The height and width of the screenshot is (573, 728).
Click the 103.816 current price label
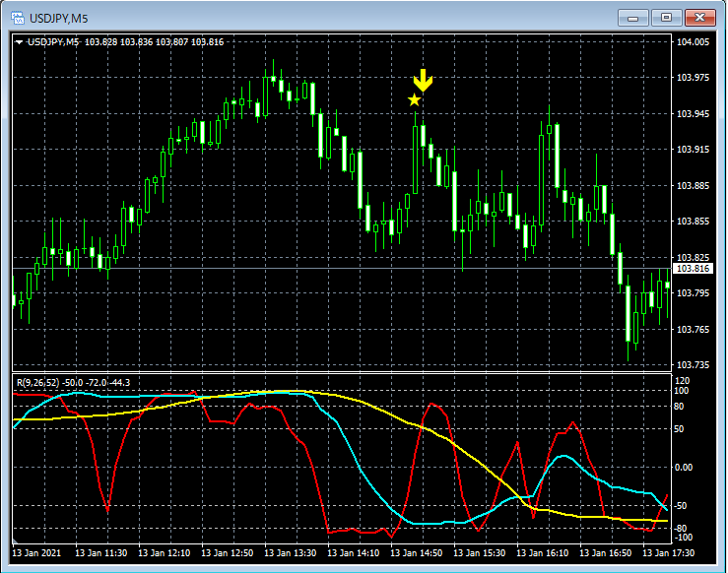point(692,268)
